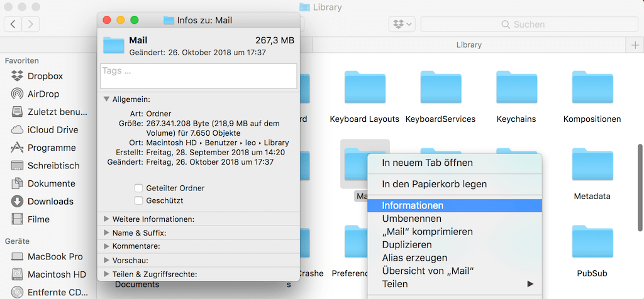Click the Library tab
Screen dimensions: 644x299
point(469,45)
